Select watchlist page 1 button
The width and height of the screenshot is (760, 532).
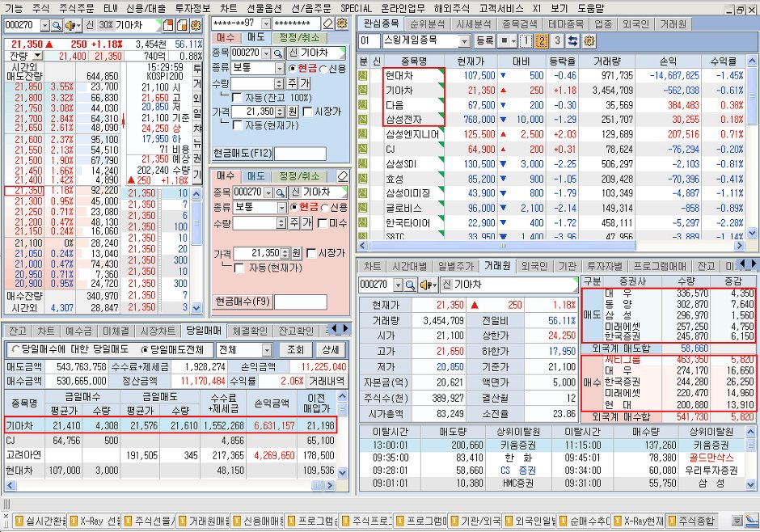pos(526,40)
